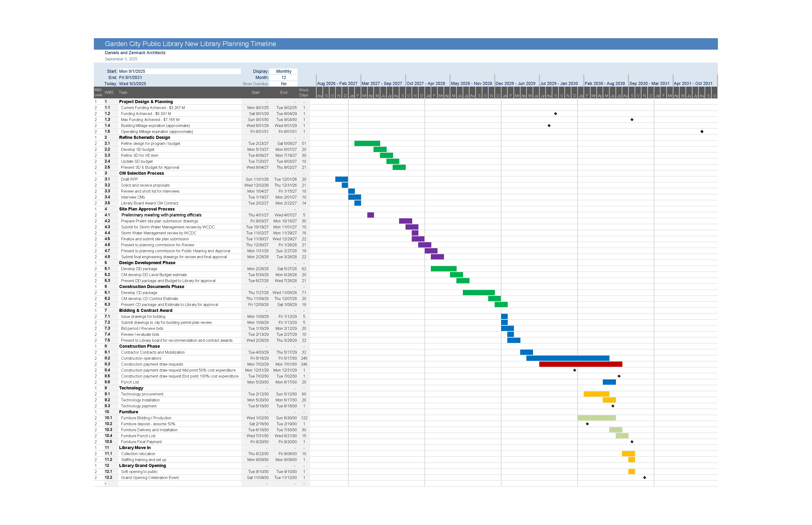This screenshot has height=525, width=812.
Task: Click the Operating Millage expiration milestone diamond
Action: click(702, 131)
